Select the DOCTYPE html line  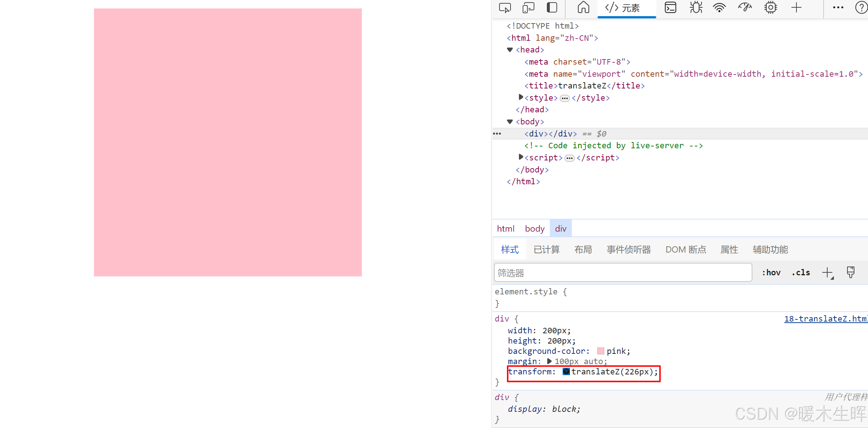click(x=542, y=26)
